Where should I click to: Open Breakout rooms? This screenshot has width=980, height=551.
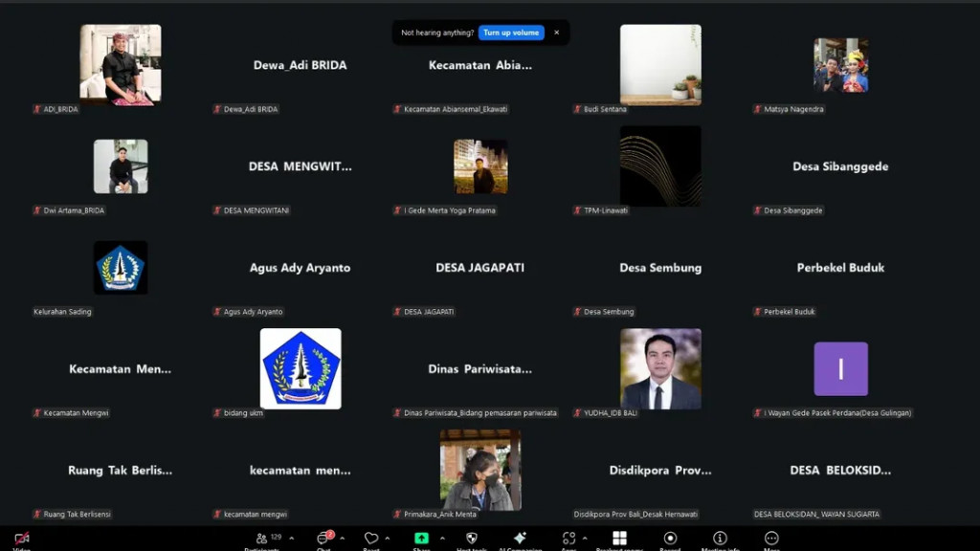click(x=619, y=540)
